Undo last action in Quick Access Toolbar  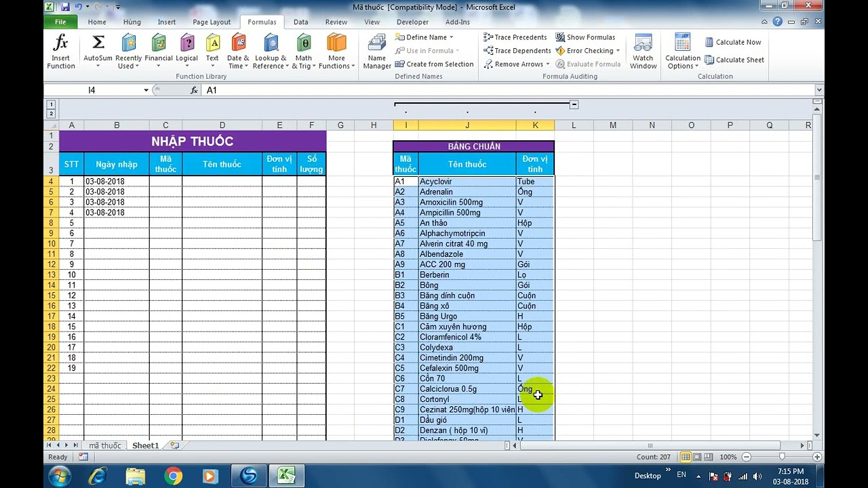pos(79,7)
